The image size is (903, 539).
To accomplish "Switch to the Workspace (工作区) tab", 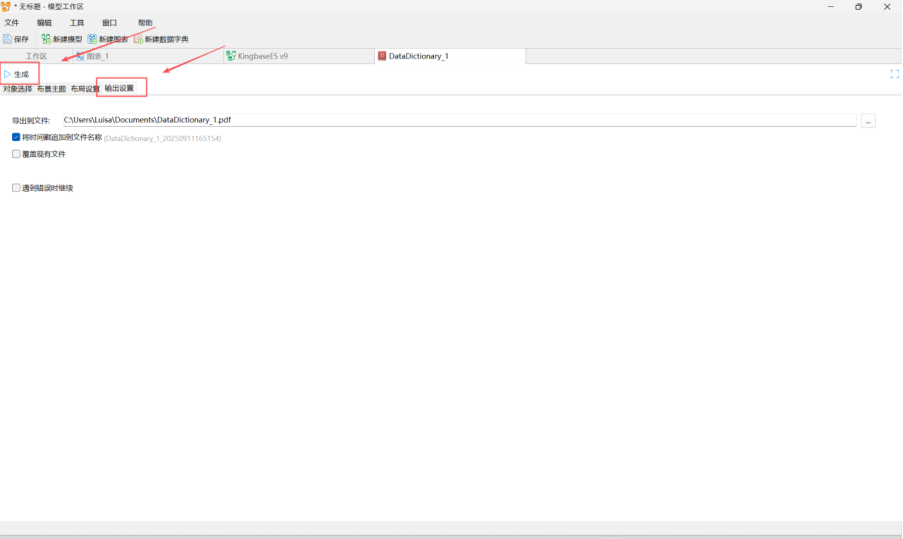I will coord(36,56).
